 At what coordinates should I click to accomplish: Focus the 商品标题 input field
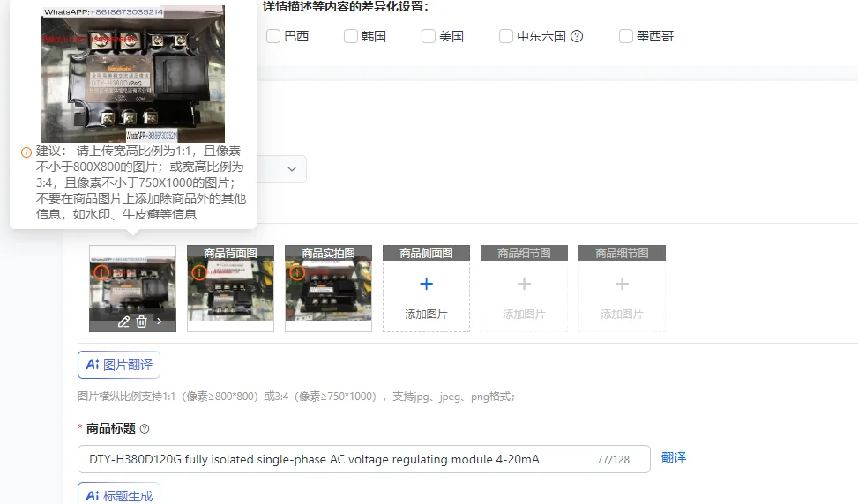(364, 459)
